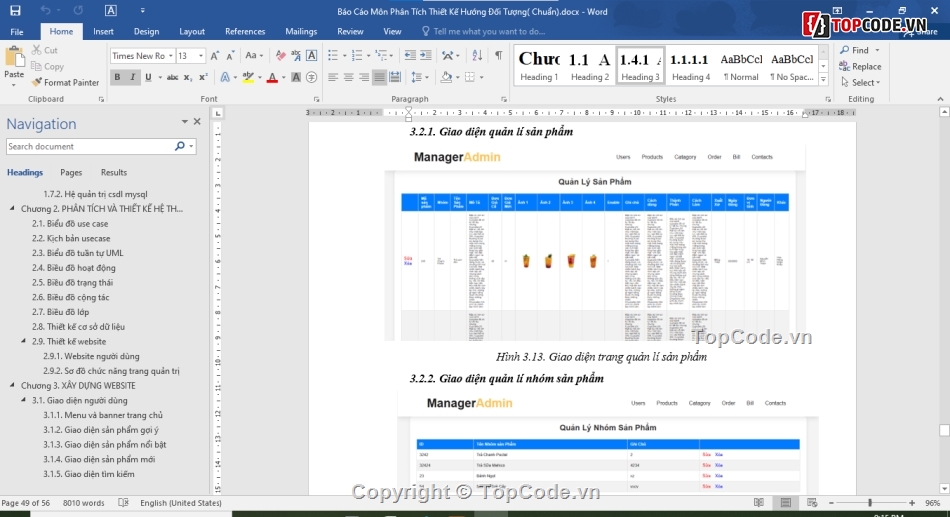Viewport: 950px width, 517px height.
Task: Open the numbering list icon
Action: click(x=357, y=56)
